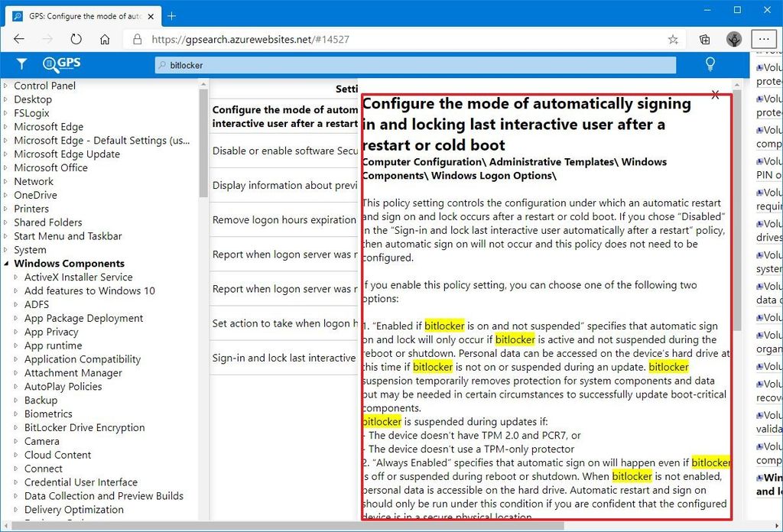Viewport: 783px width, 532px height.
Task: Open the Collections icon in Edge toolbar
Action: [x=704, y=38]
